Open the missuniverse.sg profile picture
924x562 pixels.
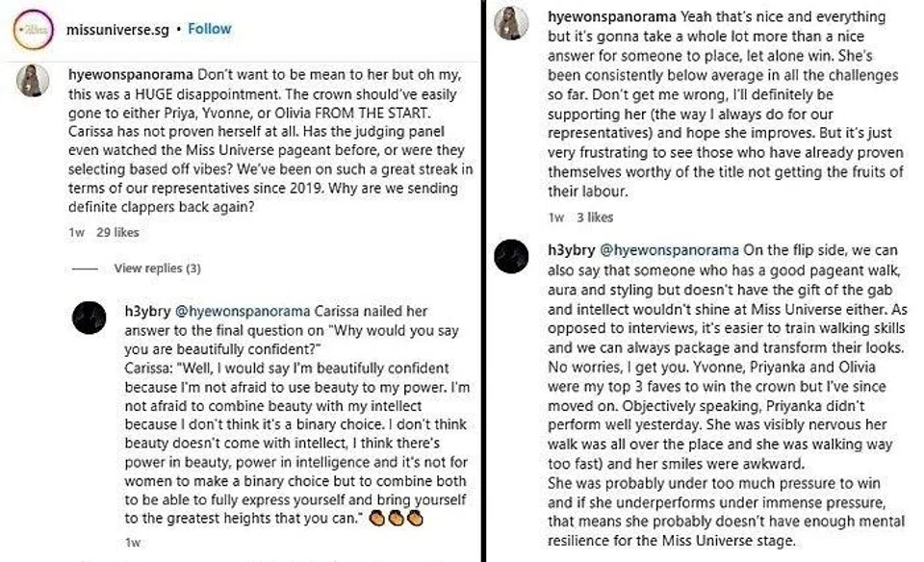coord(35,30)
